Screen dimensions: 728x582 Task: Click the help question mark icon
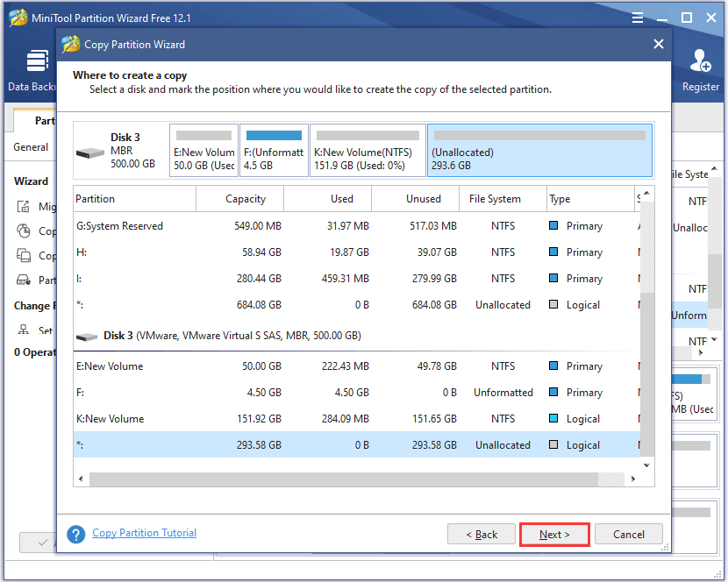75,534
